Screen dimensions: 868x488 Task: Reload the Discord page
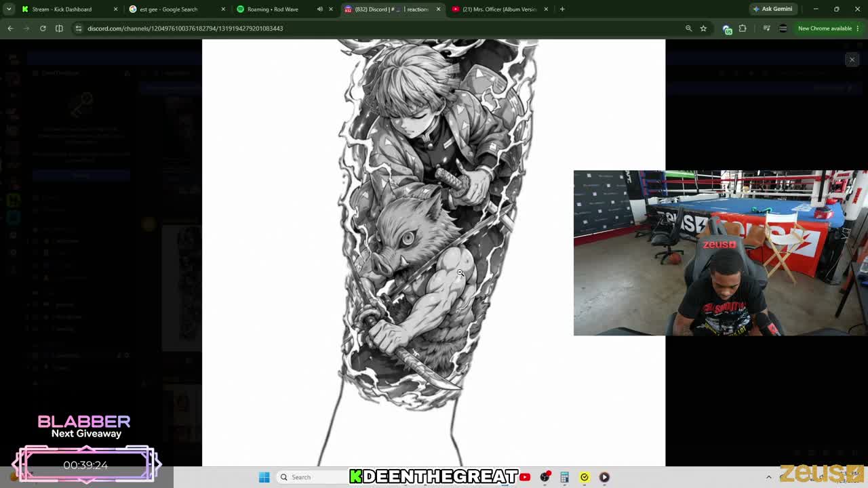click(x=43, y=28)
